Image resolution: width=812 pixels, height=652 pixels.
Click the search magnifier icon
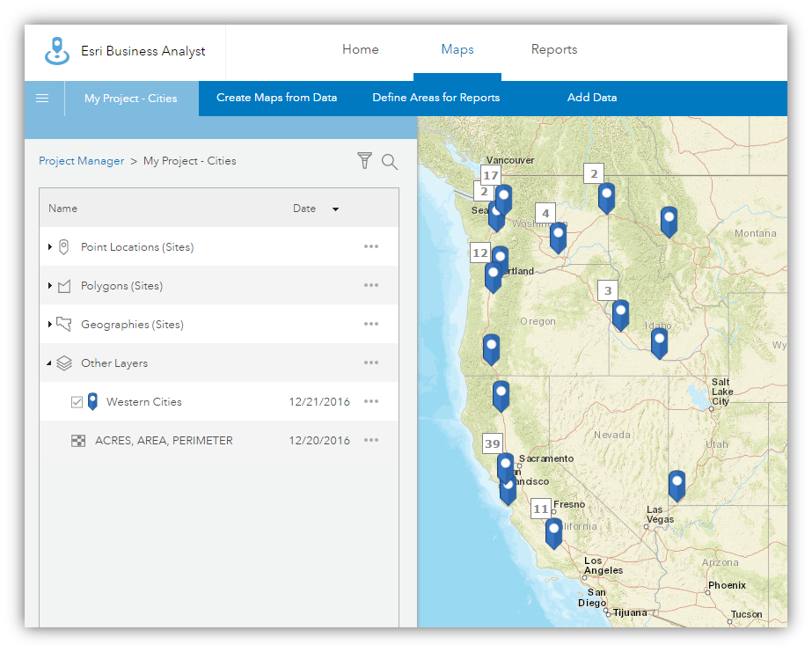(x=390, y=162)
